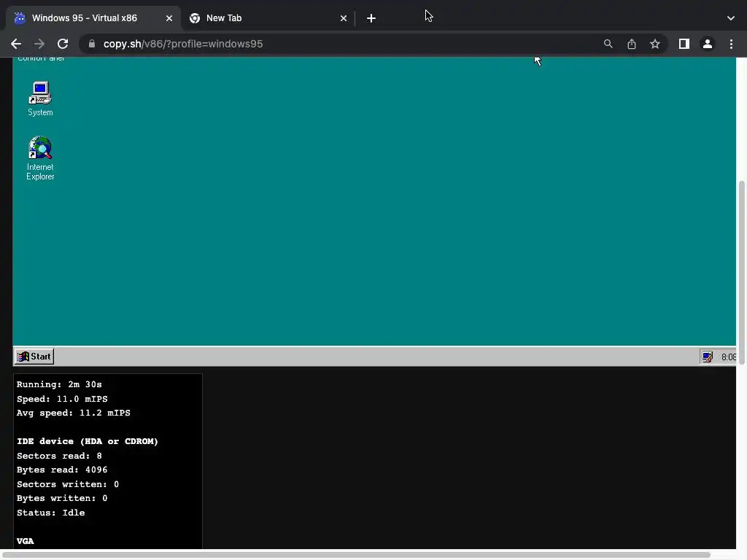Open a new browser tab with plus
747x560 pixels.
point(371,18)
